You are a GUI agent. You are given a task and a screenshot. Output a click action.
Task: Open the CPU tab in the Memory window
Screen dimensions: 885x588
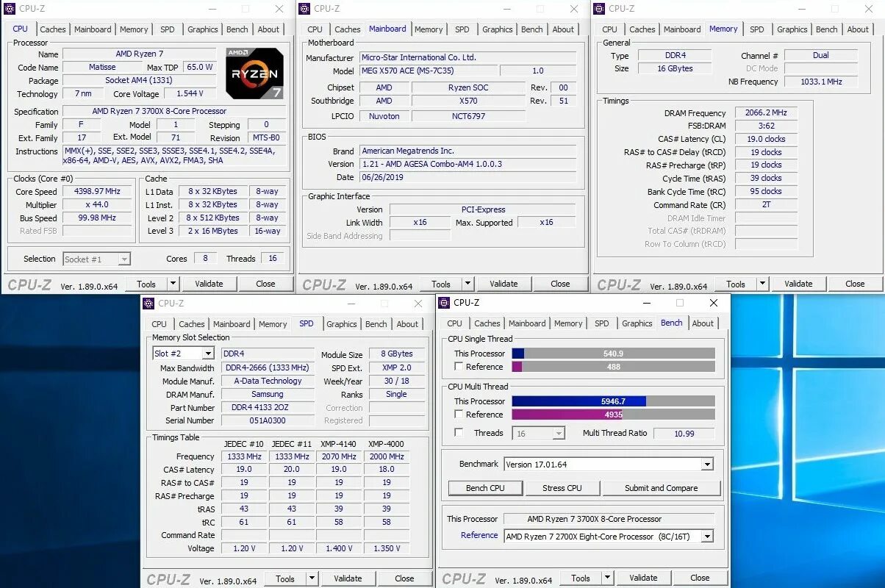click(610, 29)
